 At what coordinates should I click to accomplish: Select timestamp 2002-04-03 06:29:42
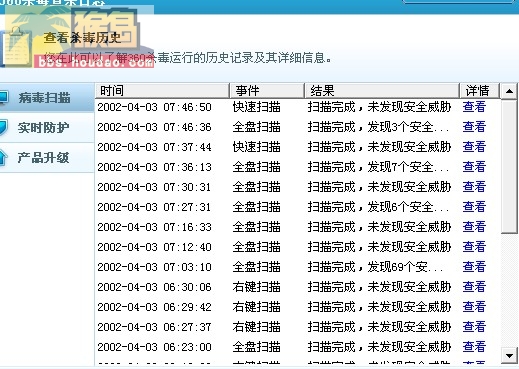154,307
